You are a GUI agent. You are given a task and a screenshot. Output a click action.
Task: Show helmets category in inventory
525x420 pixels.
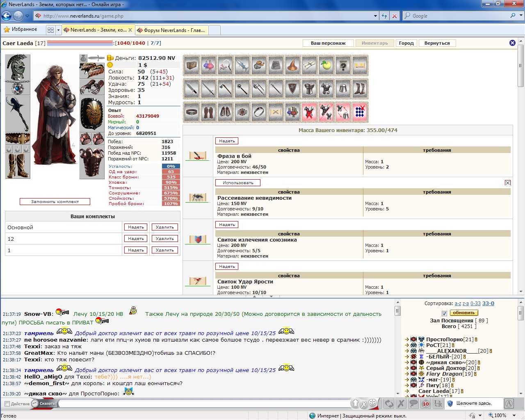[343, 89]
